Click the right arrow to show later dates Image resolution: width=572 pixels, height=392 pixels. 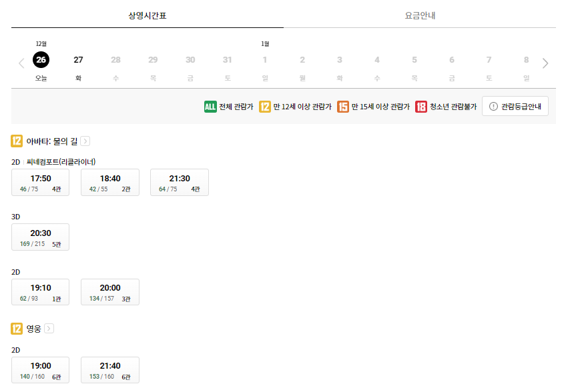coord(546,62)
